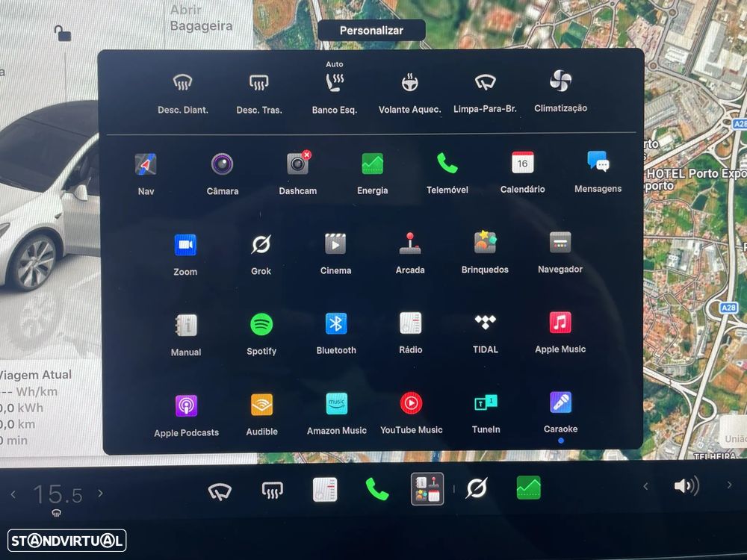Open the Rádio app
This screenshot has height=560, width=747.
tap(411, 333)
